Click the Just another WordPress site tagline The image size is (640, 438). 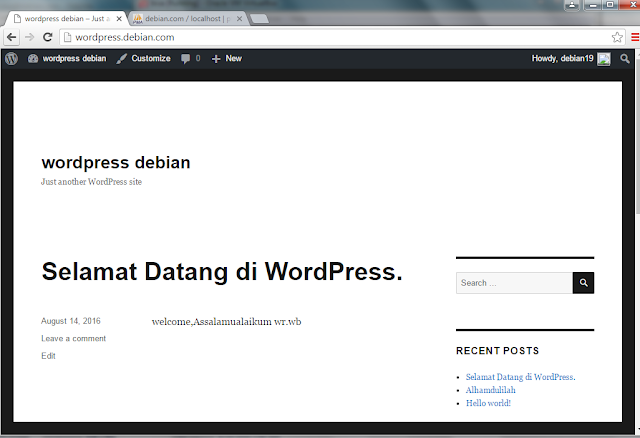91,182
